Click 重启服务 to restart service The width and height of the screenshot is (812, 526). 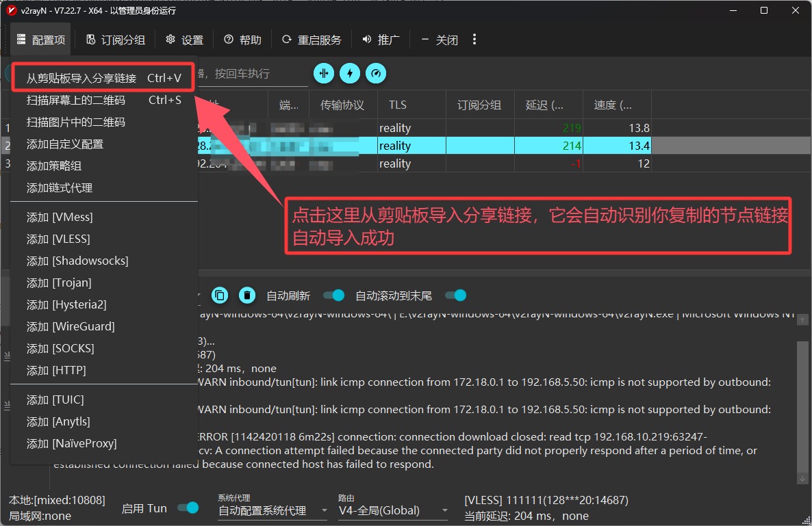pos(312,40)
